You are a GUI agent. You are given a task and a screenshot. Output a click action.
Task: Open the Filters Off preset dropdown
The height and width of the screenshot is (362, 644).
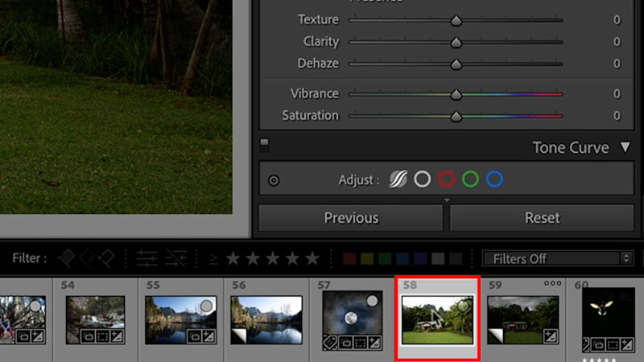pyautogui.click(x=558, y=258)
